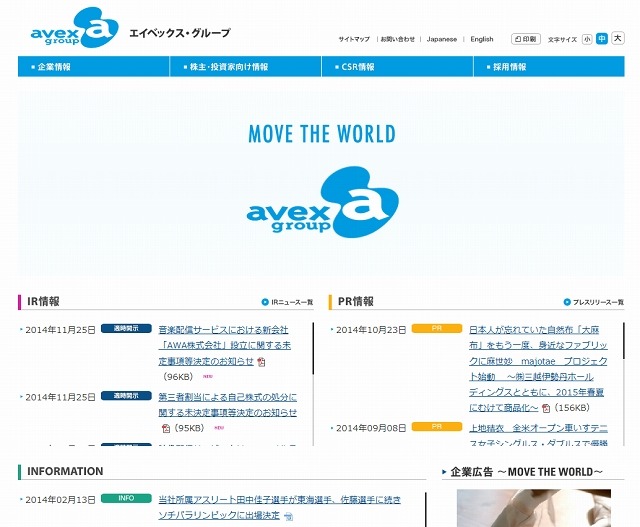Image resolution: width=640 pixels, height=527 pixels.
Task: Click INFO badge for 2014年02月13日 item
Action: click(x=126, y=498)
